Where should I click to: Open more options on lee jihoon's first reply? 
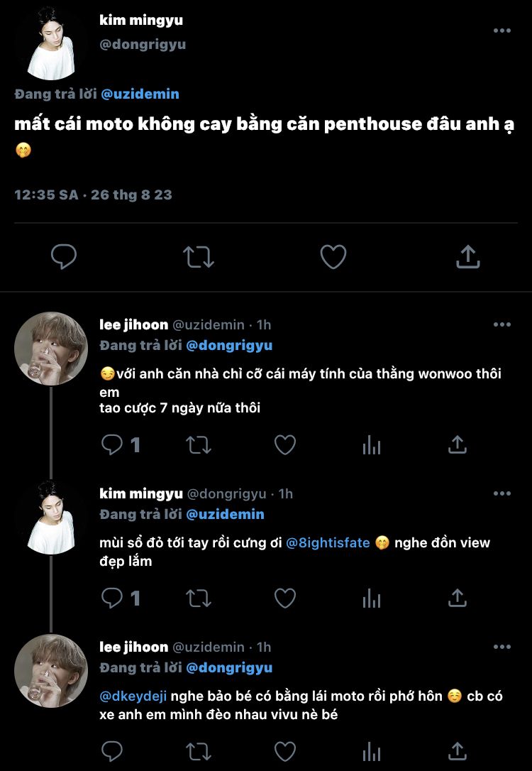pos(501,324)
